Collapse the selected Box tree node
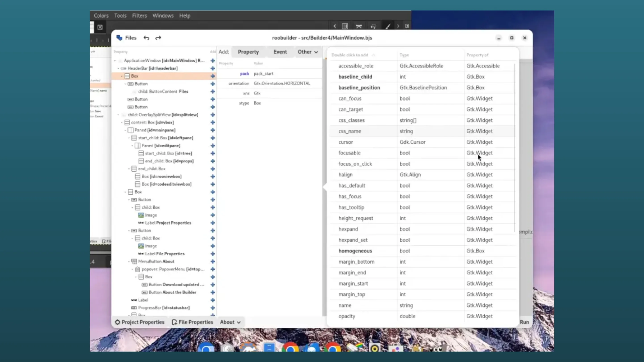 [x=122, y=76]
